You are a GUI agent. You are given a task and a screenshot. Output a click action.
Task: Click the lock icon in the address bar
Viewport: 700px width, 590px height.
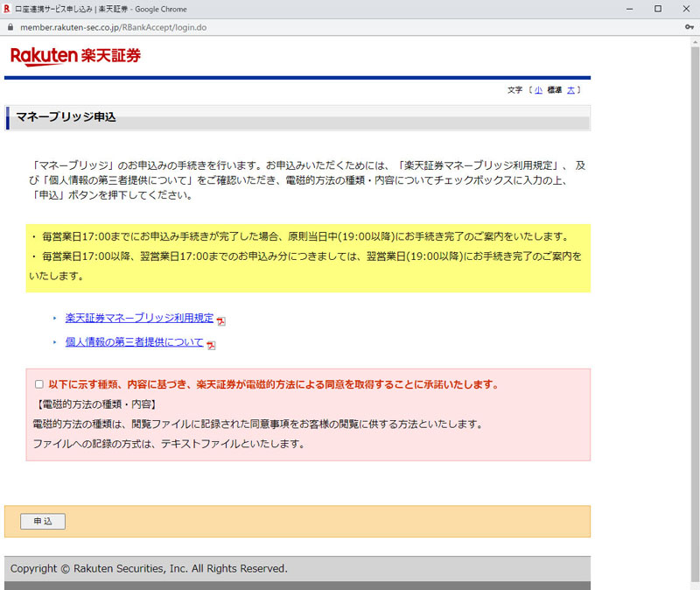(10, 27)
